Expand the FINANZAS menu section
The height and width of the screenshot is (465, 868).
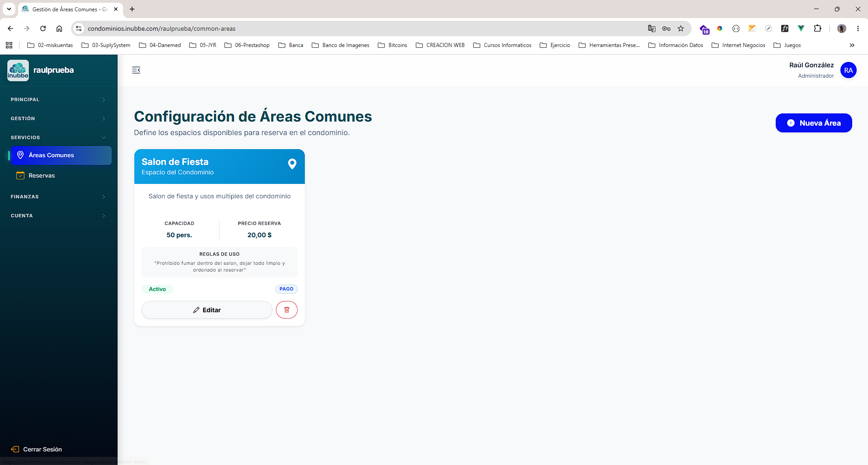[59, 197]
